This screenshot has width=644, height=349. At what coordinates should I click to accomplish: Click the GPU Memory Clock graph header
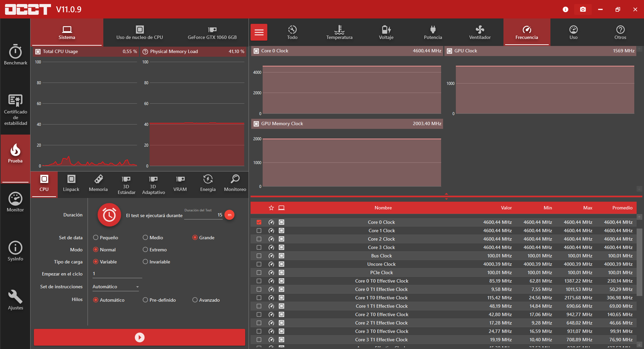[x=347, y=124]
